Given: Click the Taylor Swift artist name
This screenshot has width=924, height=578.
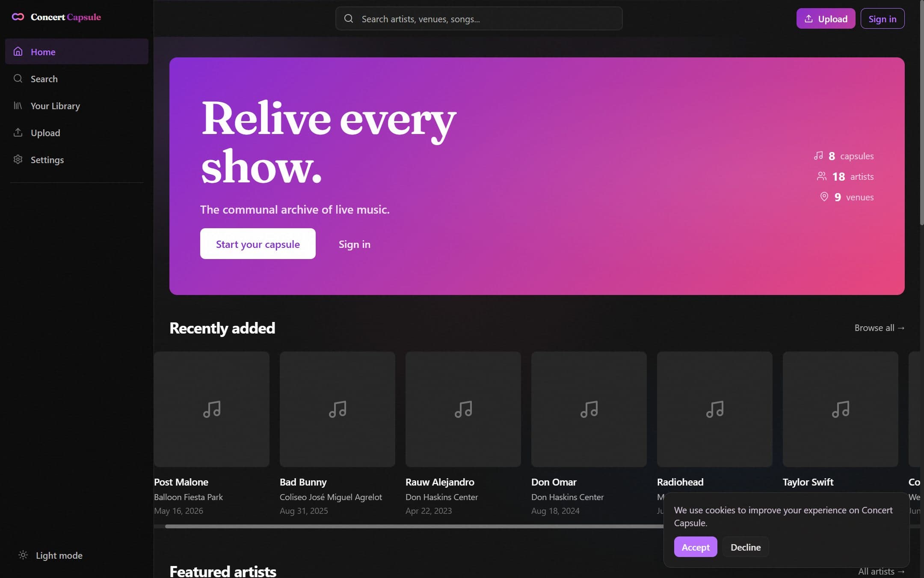Looking at the screenshot, I should click(x=808, y=482).
